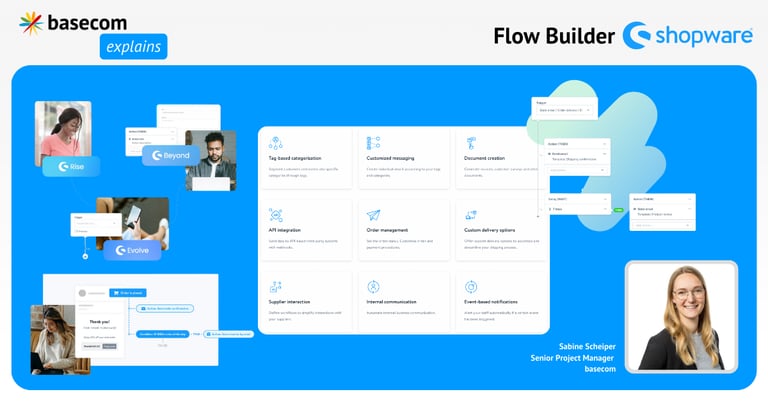This screenshot has height=401, width=768.
Task: Click the Flow Builder heading text
Action: (x=554, y=36)
